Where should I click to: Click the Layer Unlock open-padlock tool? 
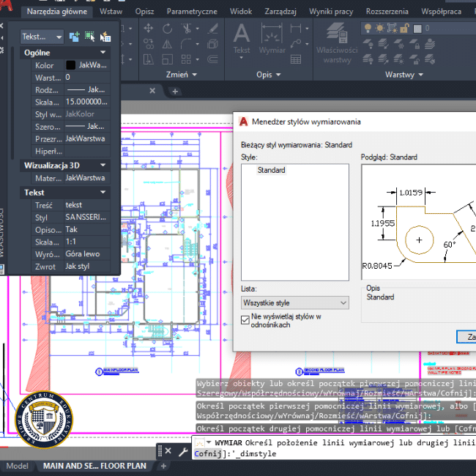pos(415,59)
